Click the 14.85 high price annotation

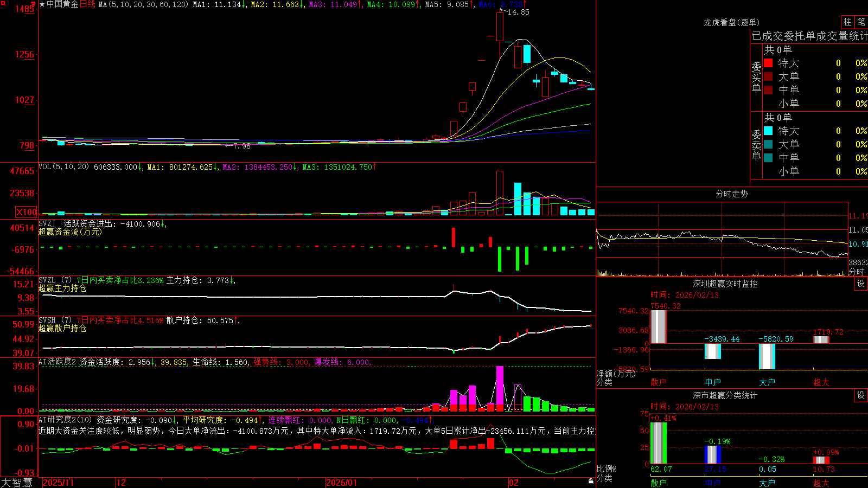click(518, 12)
